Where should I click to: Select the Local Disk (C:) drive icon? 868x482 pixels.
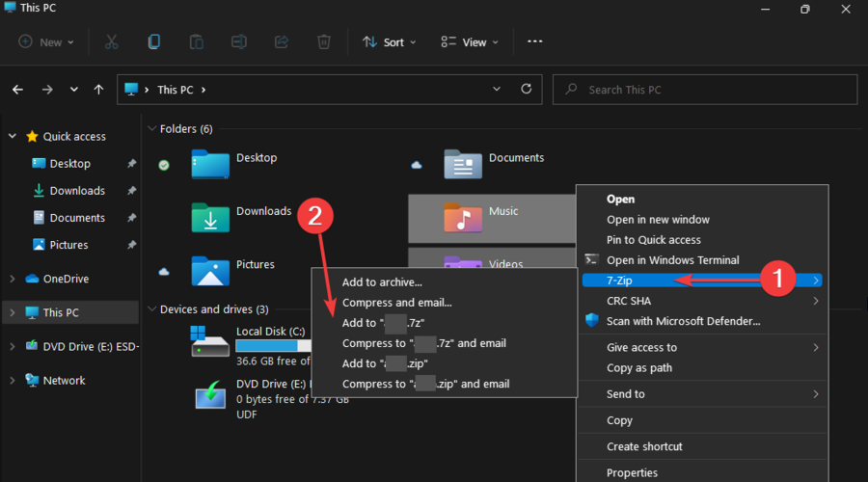tap(210, 341)
